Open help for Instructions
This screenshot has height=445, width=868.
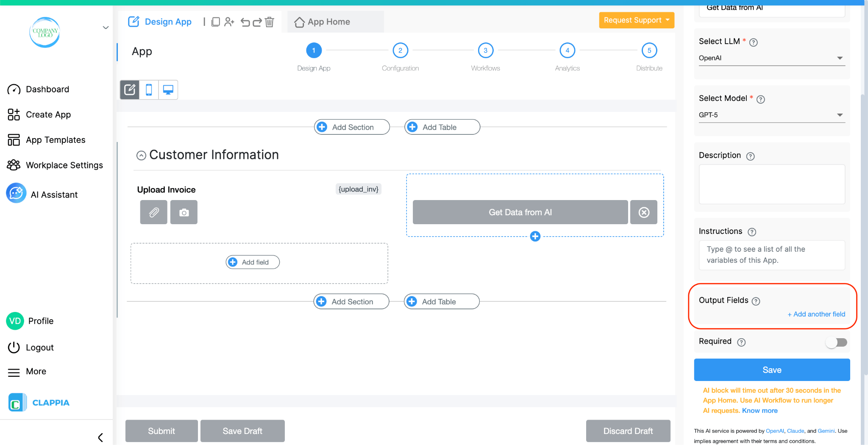[x=752, y=232]
